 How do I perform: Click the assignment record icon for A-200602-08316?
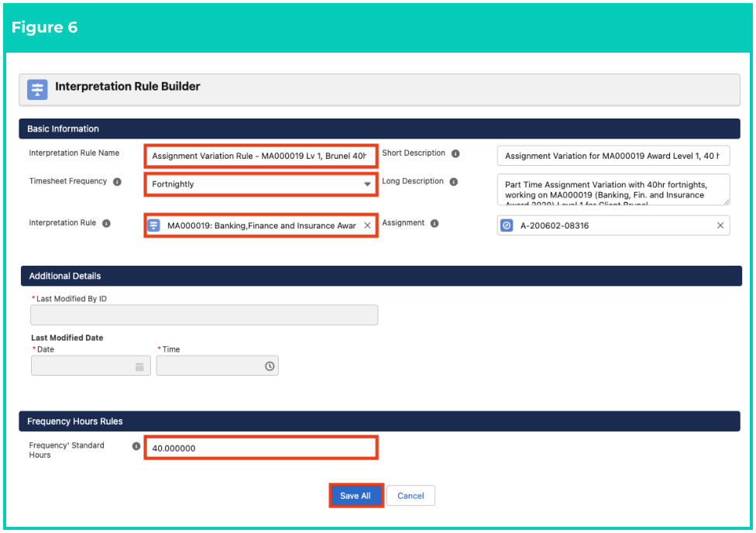pos(507,225)
